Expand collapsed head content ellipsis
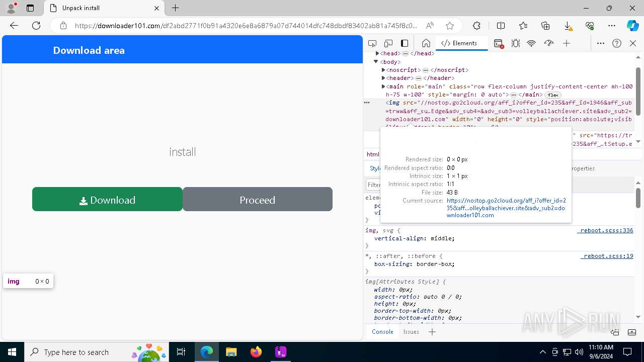 coord(406,53)
